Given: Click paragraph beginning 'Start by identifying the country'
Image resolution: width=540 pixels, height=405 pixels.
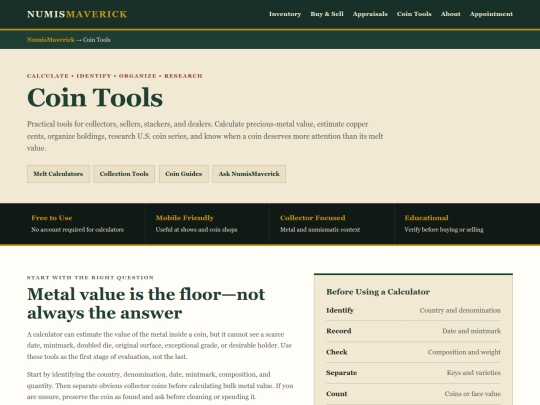Looking at the screenshot, I should point(160,385).
